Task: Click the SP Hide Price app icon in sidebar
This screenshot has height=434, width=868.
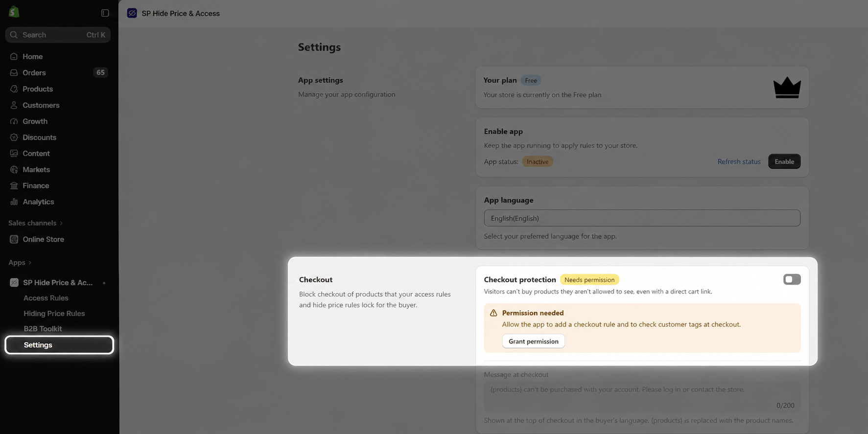Action: (14, 282)
